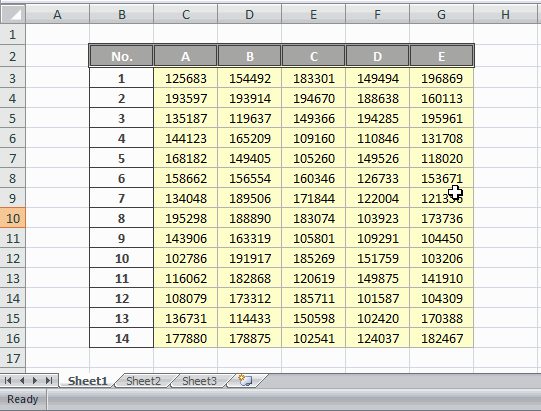This screenshot has height=411, width=541.
Task: Select column E header
Action: point(313,14)
